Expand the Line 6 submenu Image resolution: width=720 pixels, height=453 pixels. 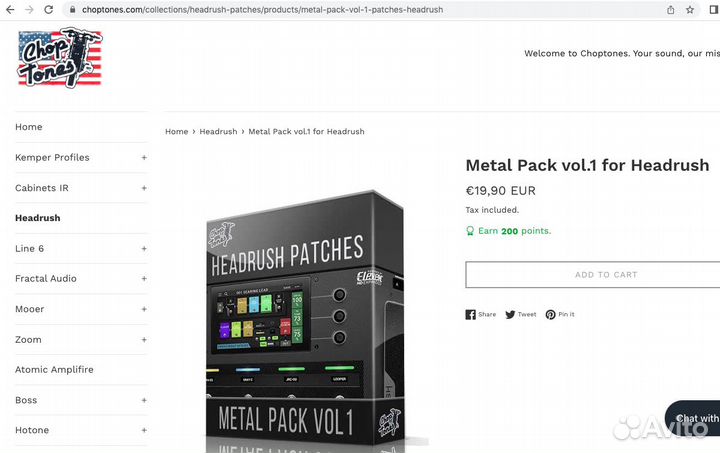coord(144,249)
